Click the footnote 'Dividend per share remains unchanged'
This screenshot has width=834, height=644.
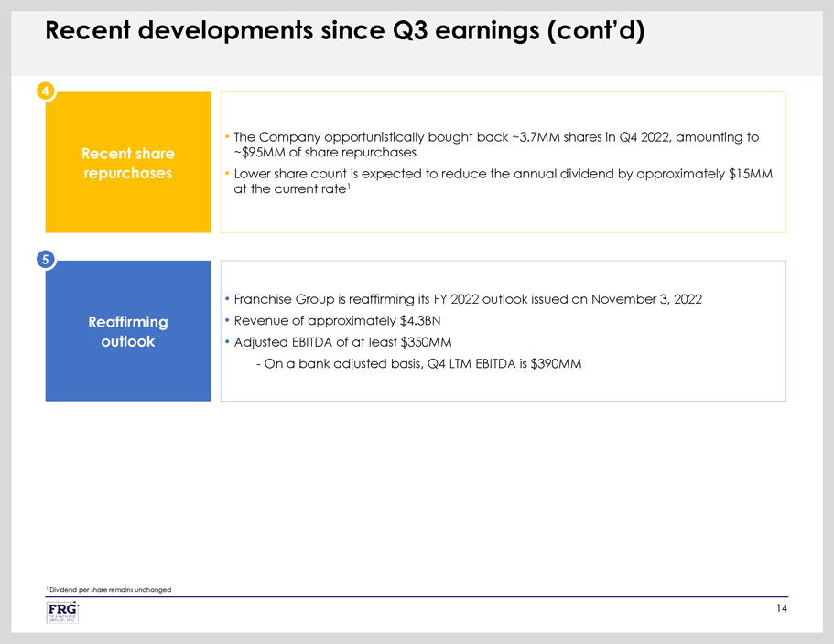coord(110,589)
